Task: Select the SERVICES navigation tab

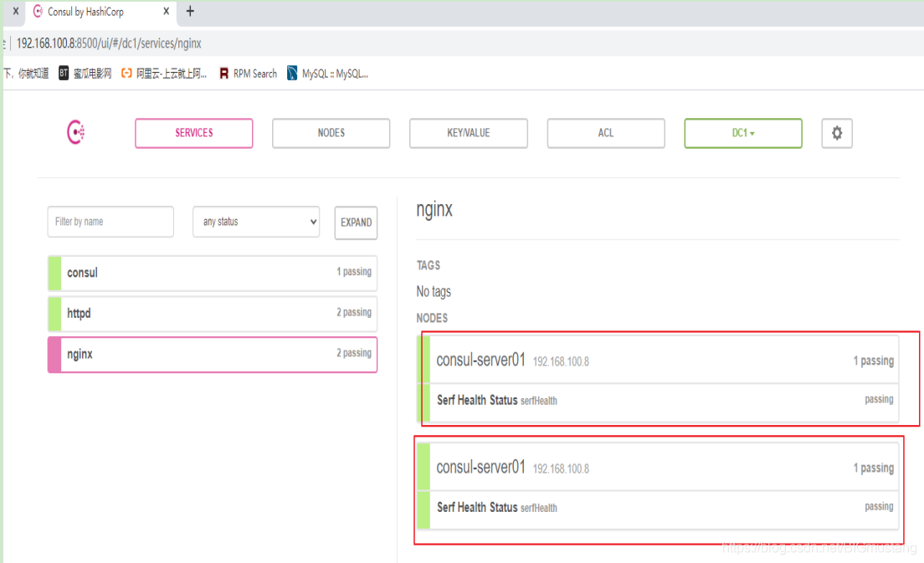Action: 194,133
